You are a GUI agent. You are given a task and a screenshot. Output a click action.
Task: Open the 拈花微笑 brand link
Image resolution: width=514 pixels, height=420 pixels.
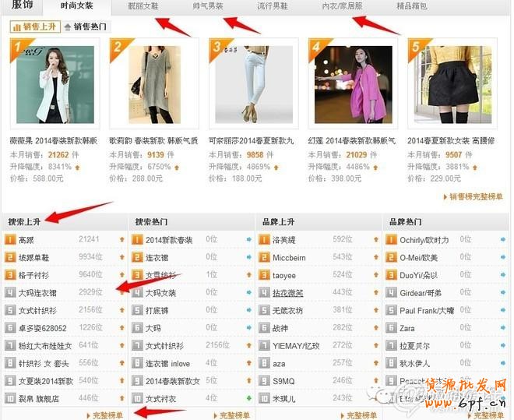click(288, 292)
